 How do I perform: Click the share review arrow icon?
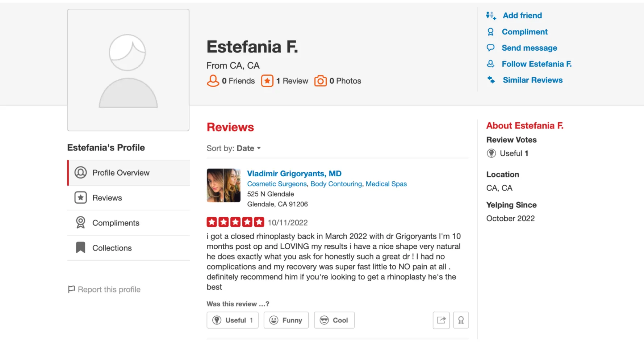(x=441, y=320)
